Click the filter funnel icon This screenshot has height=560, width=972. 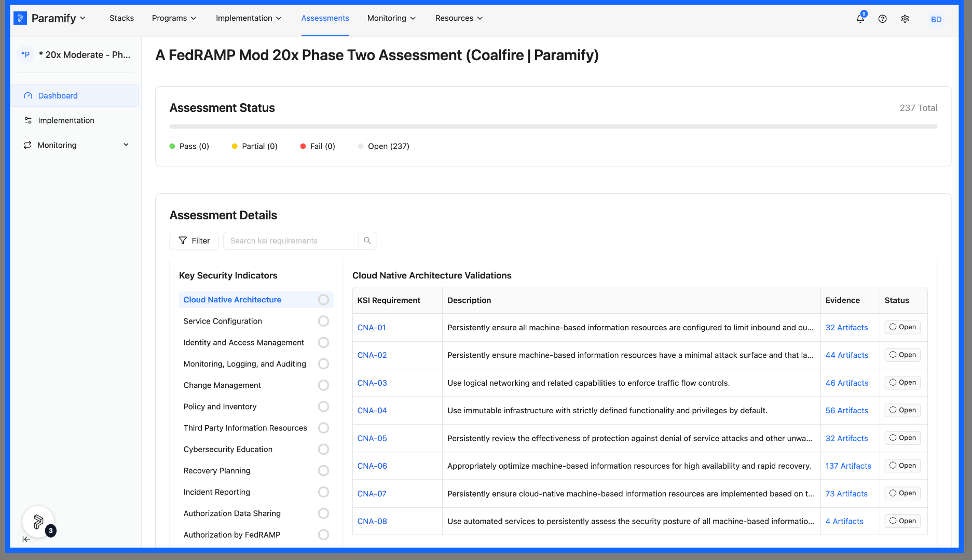click(x=183, y=241)
